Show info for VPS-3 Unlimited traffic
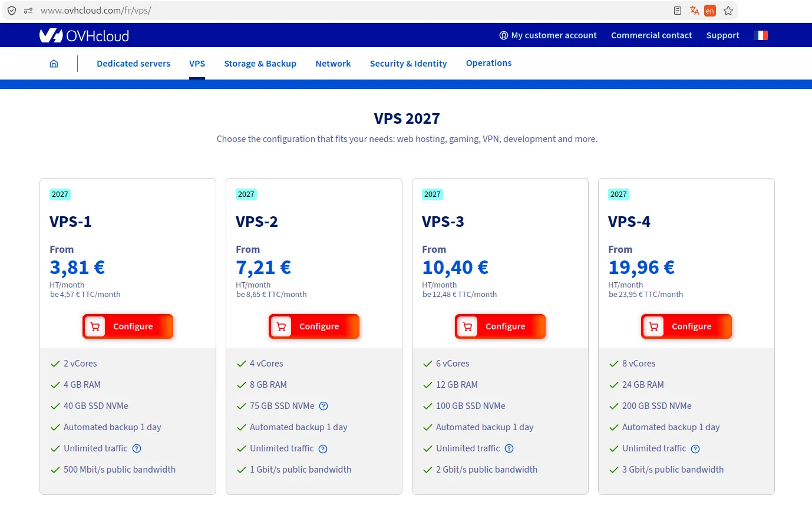Viewport: 812px width, 505px height. [x=509, y=448]
